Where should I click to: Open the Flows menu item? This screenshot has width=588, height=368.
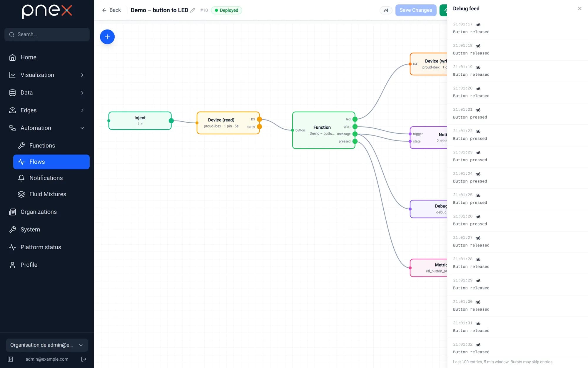click(51, 162)
